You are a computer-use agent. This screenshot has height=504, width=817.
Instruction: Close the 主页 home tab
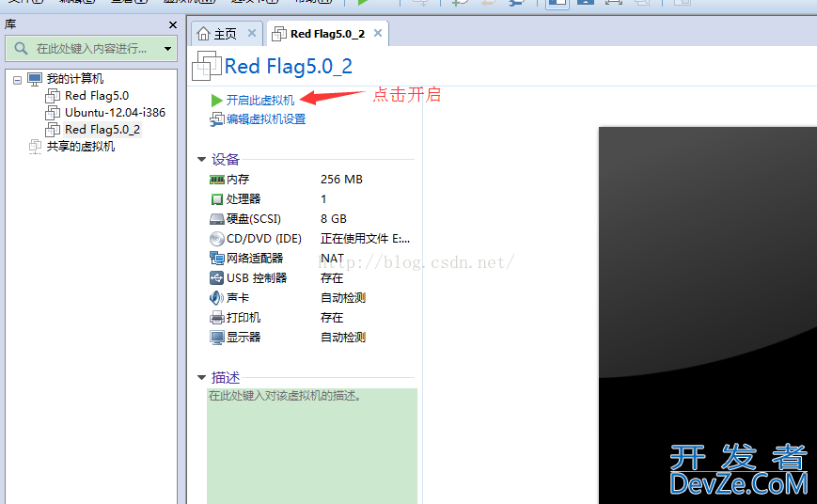pos(252,33)
